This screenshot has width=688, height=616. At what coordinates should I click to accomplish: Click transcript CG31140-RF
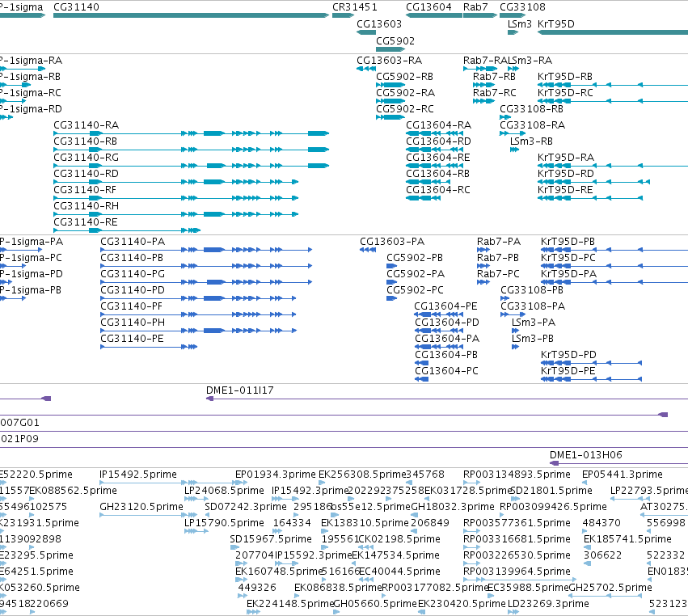click(x=175, y=198)
